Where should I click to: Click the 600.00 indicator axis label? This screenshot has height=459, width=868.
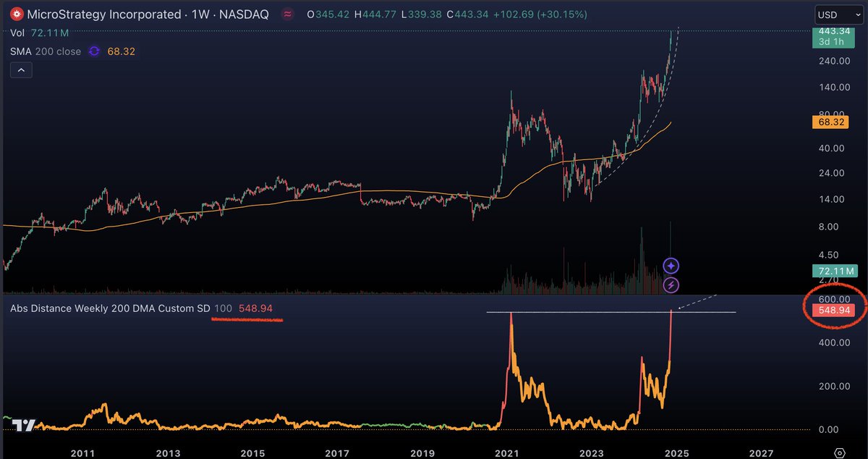coord(834,300)
